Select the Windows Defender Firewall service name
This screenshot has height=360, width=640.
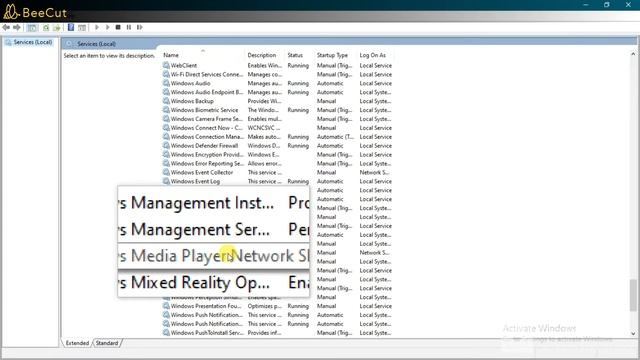point(204,146)
